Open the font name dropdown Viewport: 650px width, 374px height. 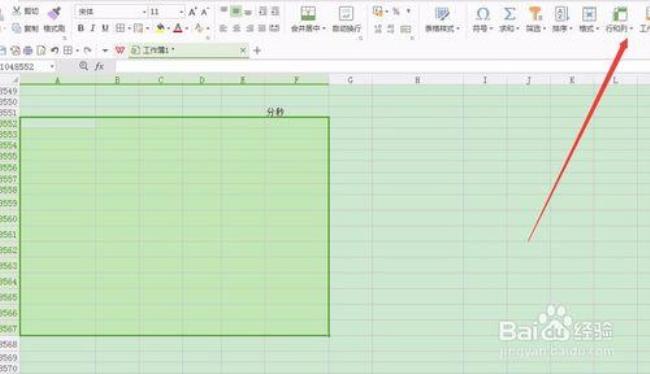pyautogui.click(x=144, y=12)
